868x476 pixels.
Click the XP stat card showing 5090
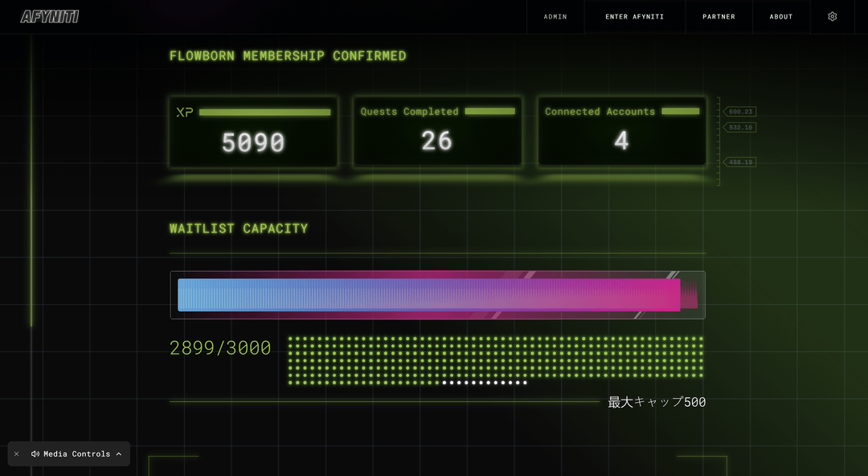pos(253,133)
